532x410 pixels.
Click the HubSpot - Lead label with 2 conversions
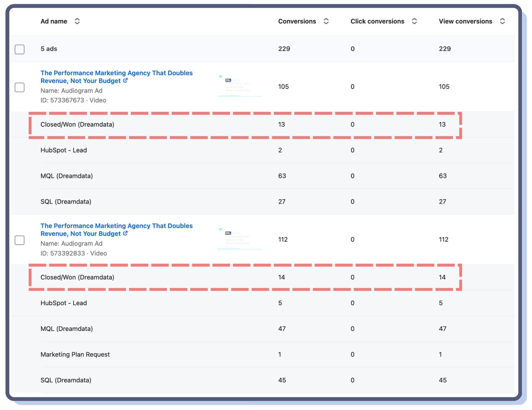pyautogui.click(x=64, y=150)
